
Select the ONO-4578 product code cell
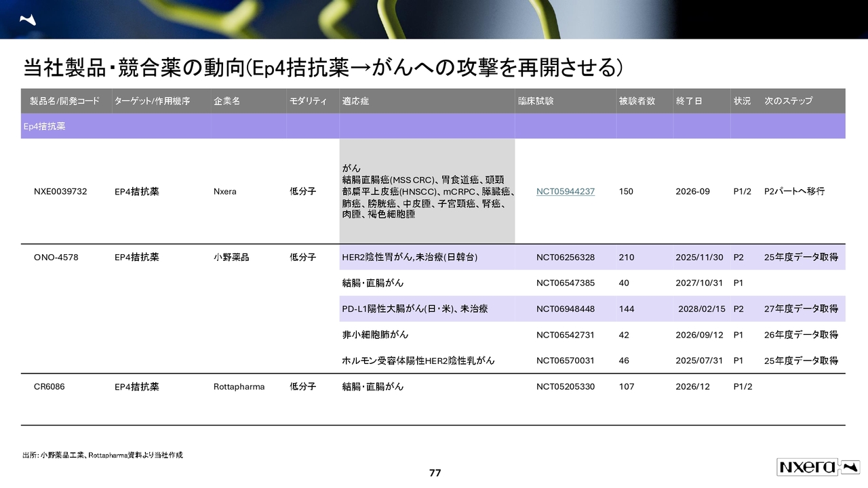point(56,257)
